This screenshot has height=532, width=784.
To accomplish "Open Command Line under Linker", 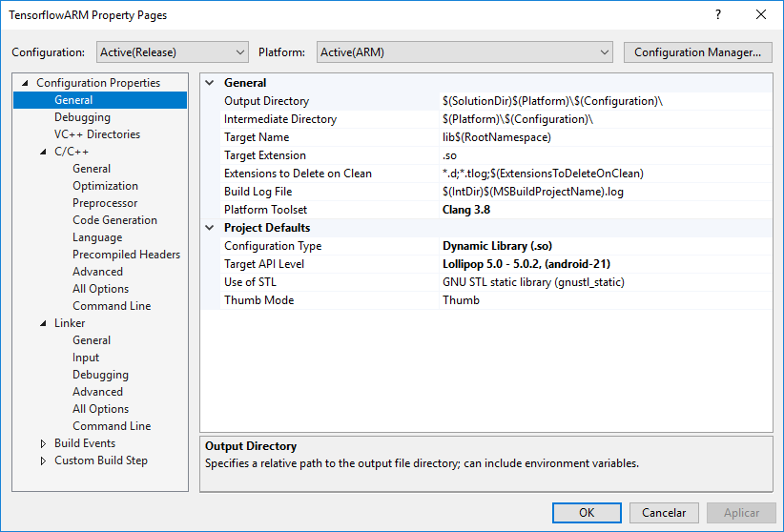I will point(112,426).
